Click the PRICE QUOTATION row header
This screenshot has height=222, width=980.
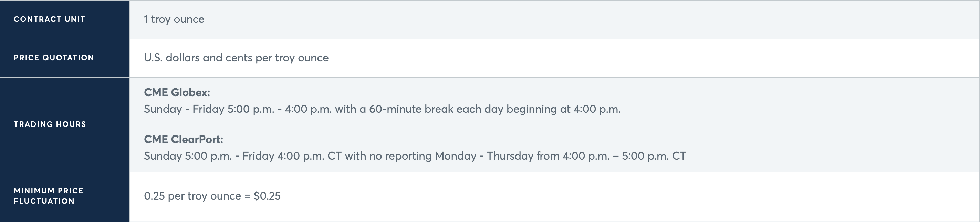coord(54,58)
